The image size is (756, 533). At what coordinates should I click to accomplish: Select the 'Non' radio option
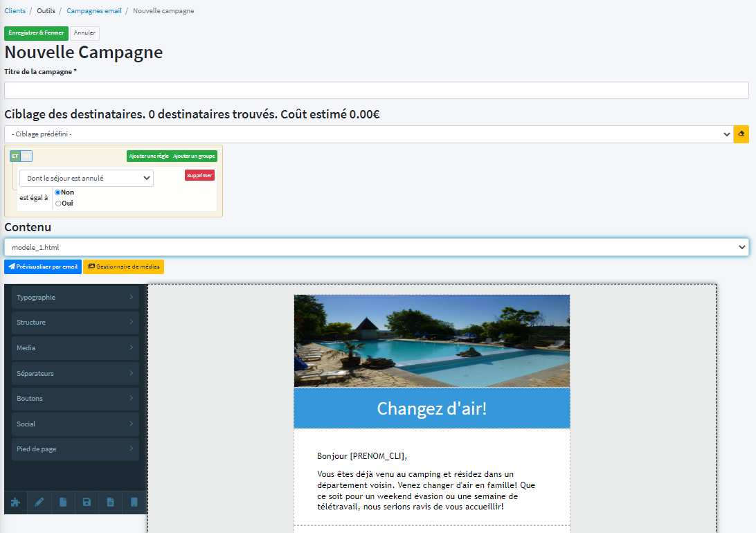coord(58,192)
